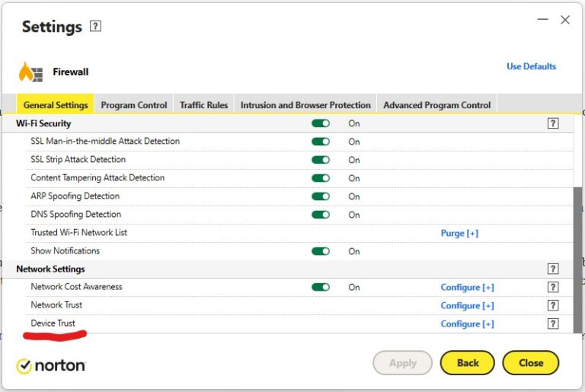The width and height of the screenshot is (585, 392).
Task: Click the help icon next to Settings title
Action: click(95, 27)
